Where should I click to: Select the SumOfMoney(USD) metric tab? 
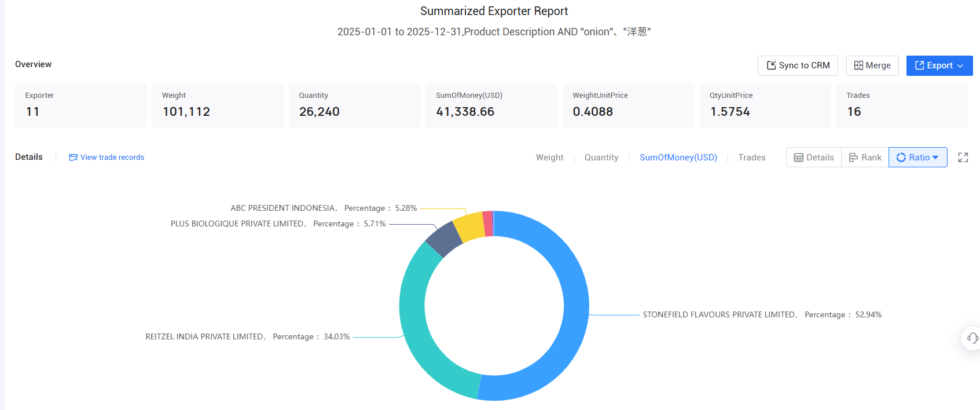tap(678, 158)
